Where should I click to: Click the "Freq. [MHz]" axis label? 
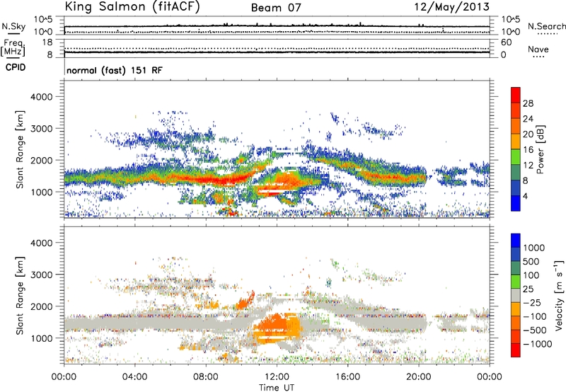[13, 47]
